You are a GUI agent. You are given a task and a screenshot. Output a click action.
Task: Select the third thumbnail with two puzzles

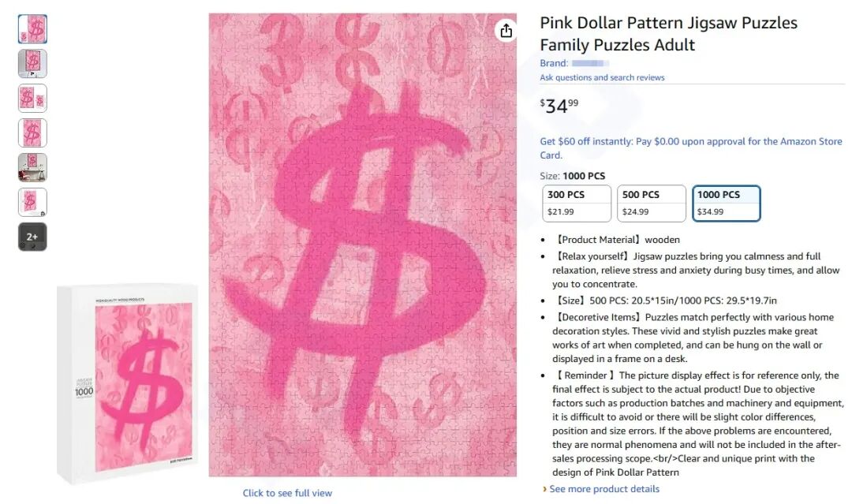[x=32, y=99]
